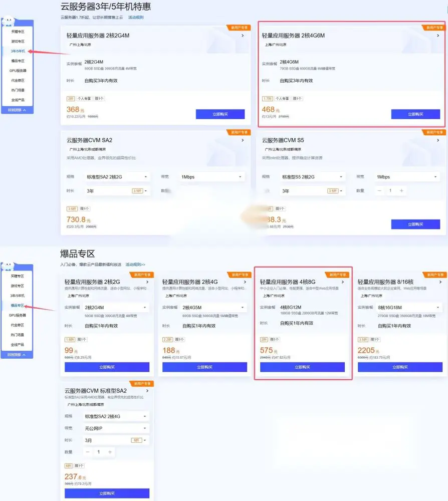Viewport: 448px width, 501px height.
Task: Select 买赠专区 in sidebar beside the 3年/5年机特惠 section
Action: [18, 32]
